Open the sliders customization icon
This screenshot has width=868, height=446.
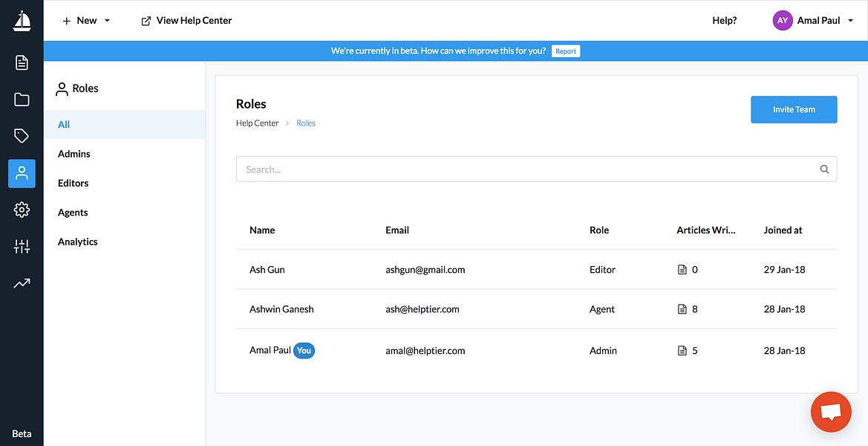pyautogui.click(x=22, y=247)
